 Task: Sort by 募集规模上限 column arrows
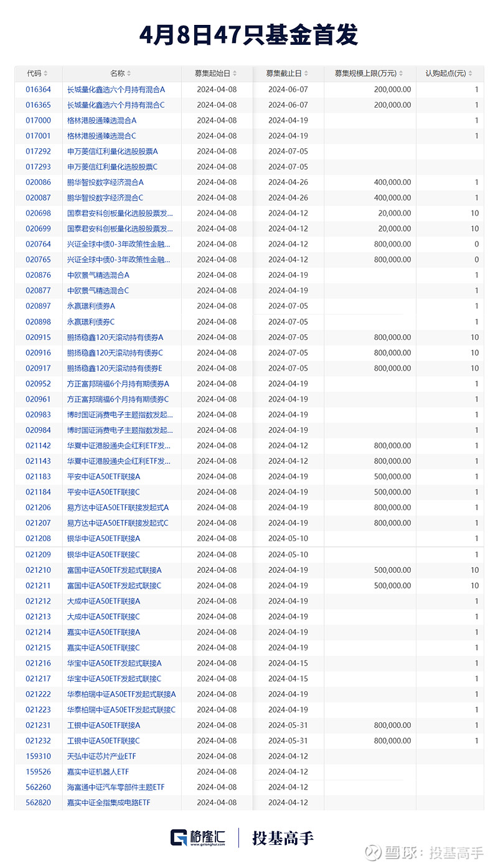[401, 74]
